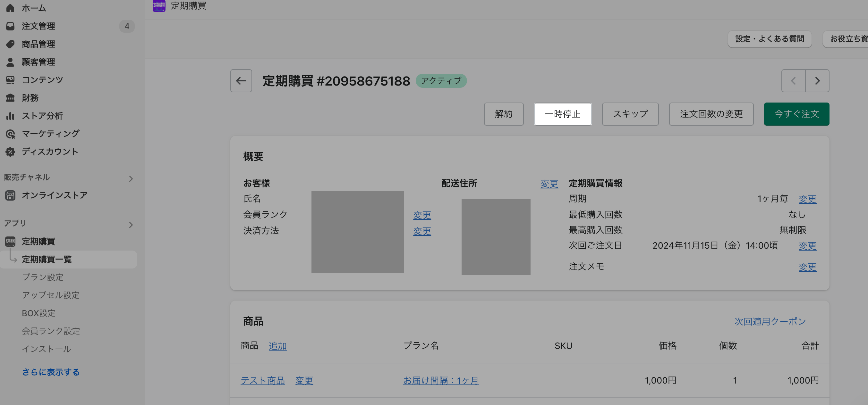Go to next subscription with right chevron
The height and width of the screenshot is (405, 868).
tap(817, 81)
